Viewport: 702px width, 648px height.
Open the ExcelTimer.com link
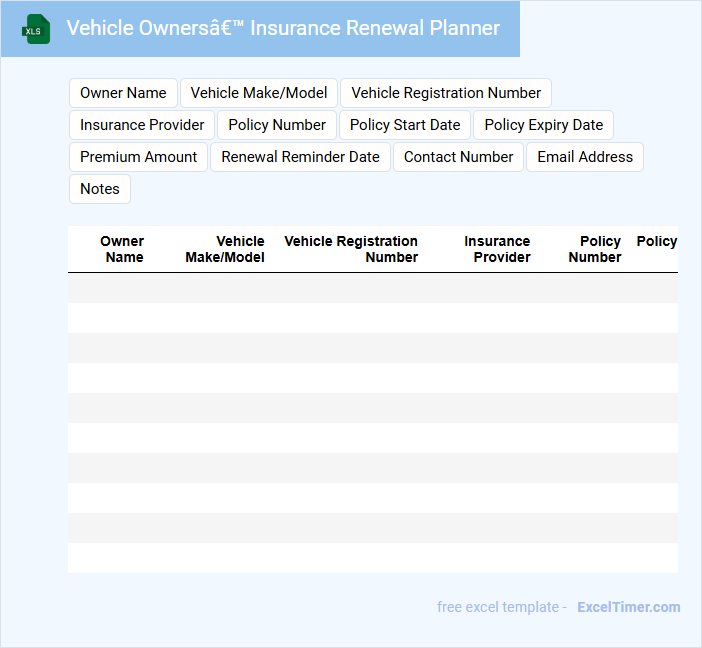point(628,607)
